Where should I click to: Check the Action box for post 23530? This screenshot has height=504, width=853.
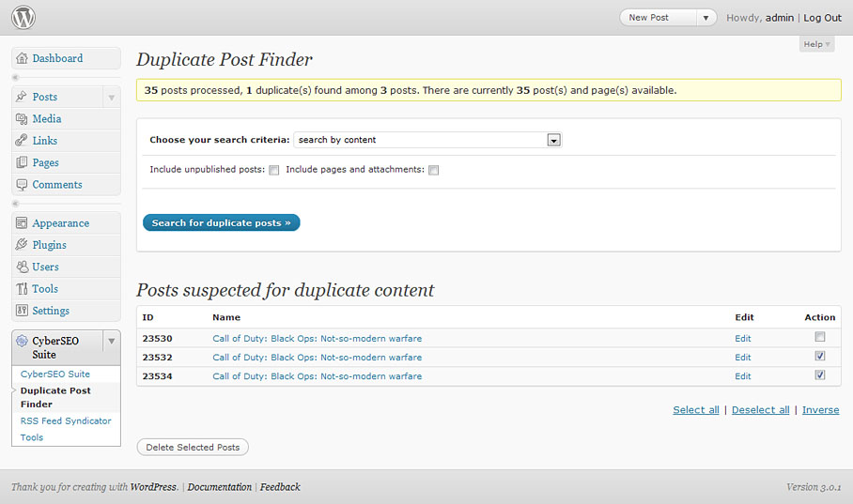pyautogui.click(x=820, y=337)
